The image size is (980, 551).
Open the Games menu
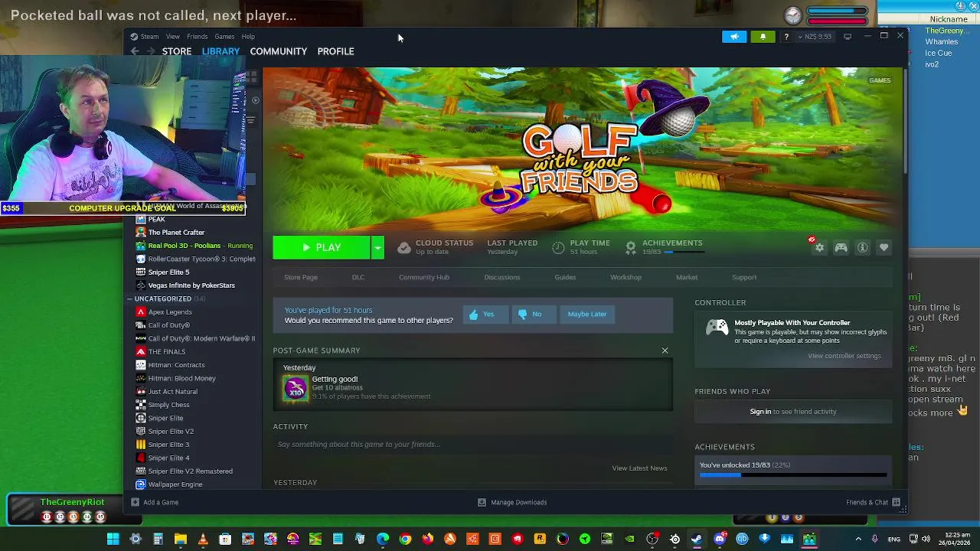click(x=224, y=36)
